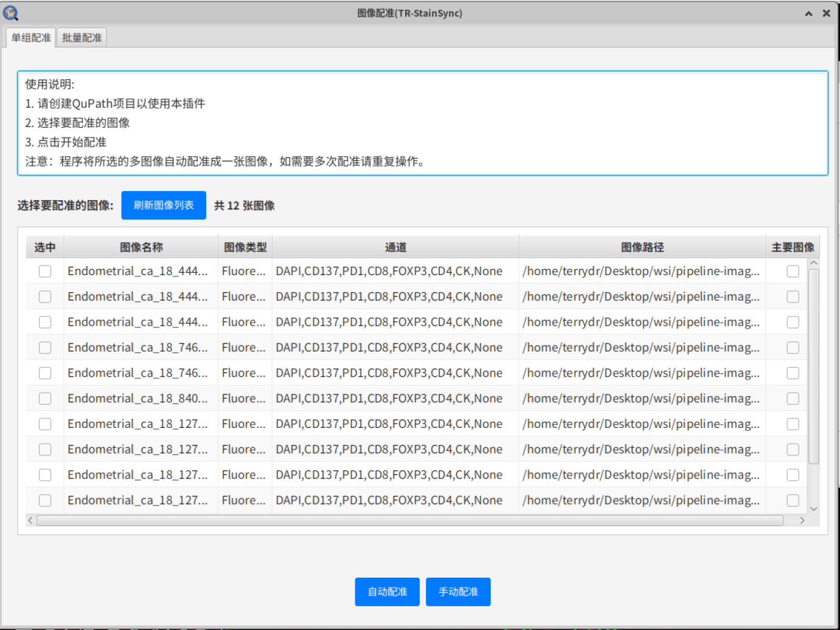Sort by the 图像名称 column header
Image resolution: width=840 pixels, height=630 pixels.
141,247
